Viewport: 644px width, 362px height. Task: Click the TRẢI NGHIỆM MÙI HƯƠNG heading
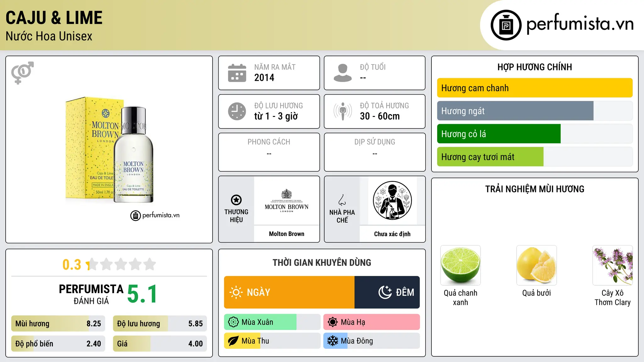535,189
